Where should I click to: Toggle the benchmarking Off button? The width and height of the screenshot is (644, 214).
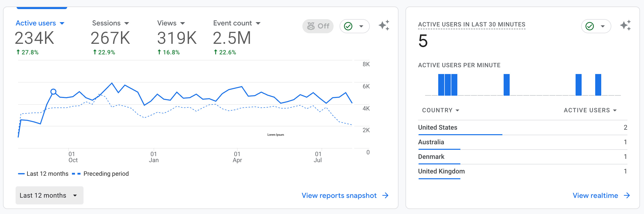318,26
